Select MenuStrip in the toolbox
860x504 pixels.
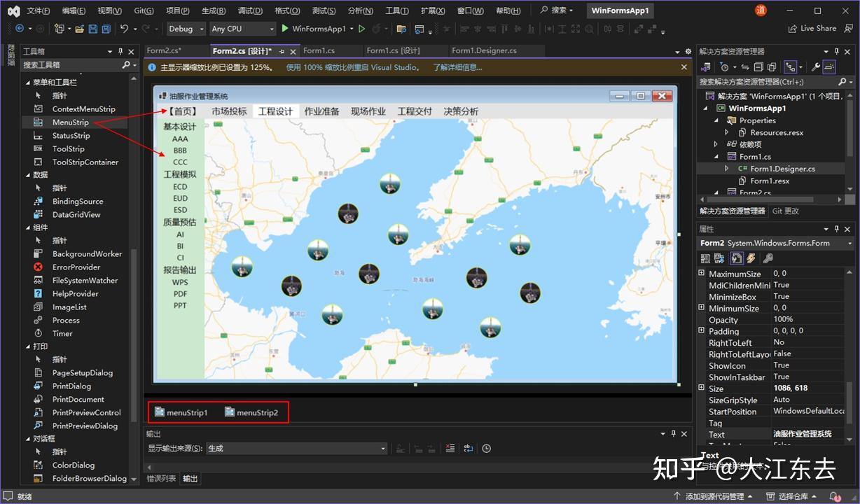(x=70, y=122)
